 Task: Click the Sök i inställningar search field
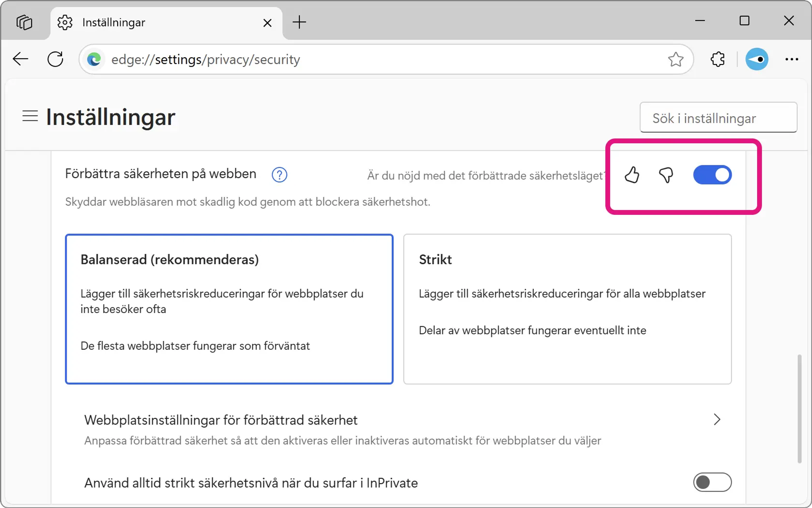tap(718, 118)
